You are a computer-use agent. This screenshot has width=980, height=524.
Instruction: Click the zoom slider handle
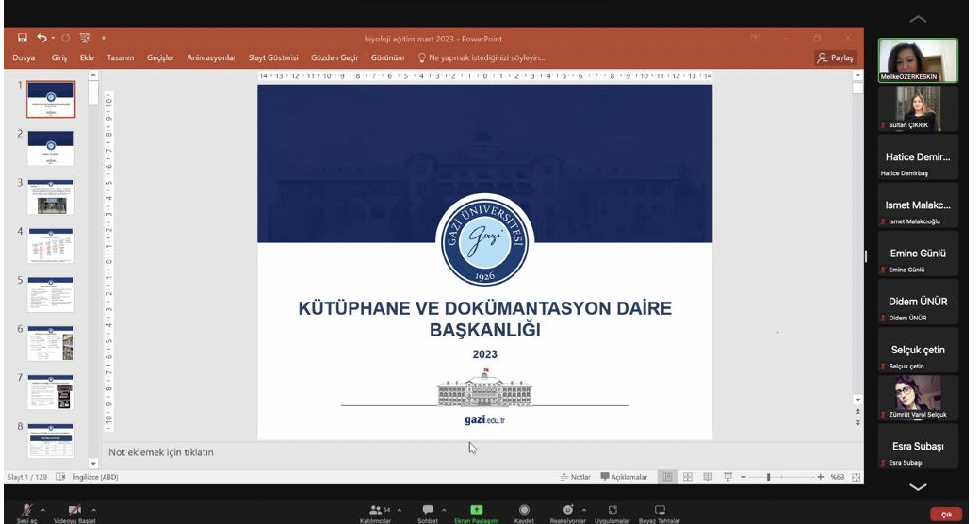pyautogui.click(x=769, y=477)
